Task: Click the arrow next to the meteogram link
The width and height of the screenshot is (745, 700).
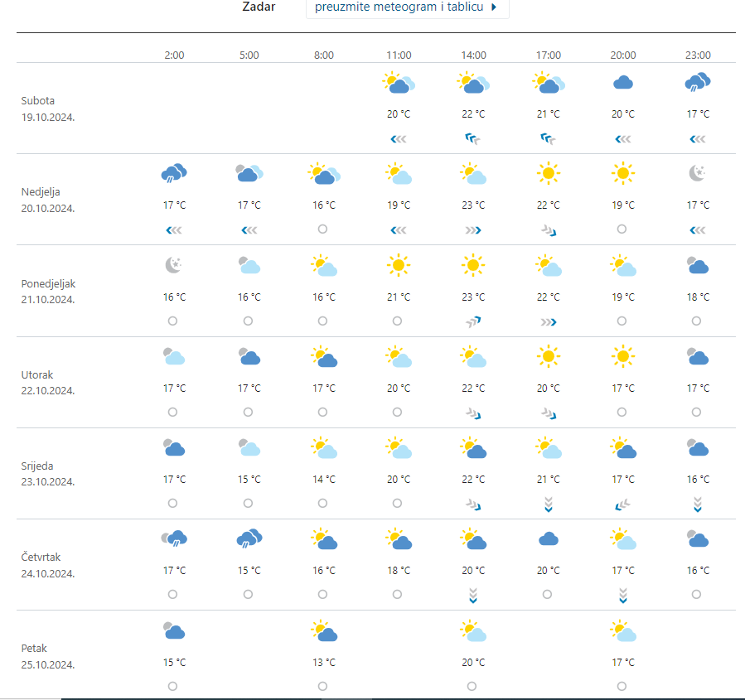Action: point(495,7)
